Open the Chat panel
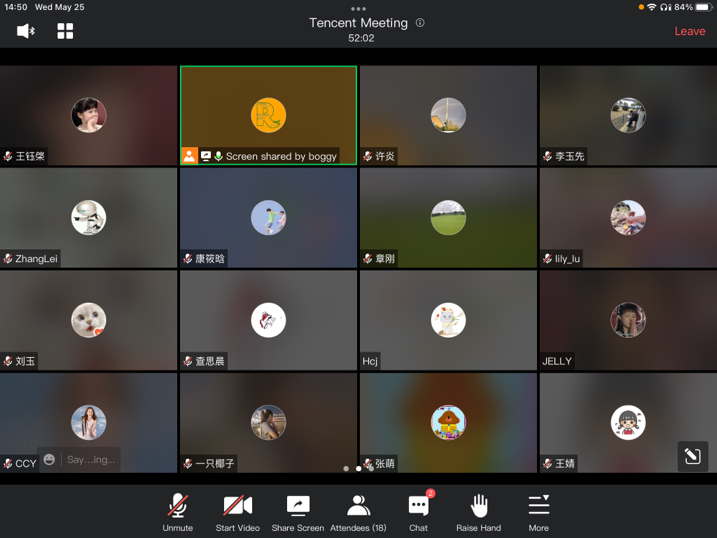Image resolution: width=717 pixels, height=538 pixels. pyautogui.click(x=418, y=512)
